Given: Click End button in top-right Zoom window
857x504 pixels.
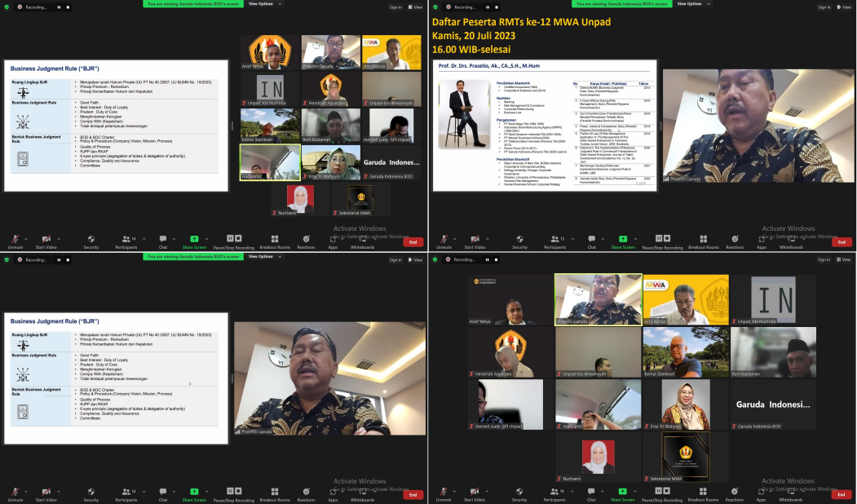Looking at the screenshot, I should pos(842,242).
